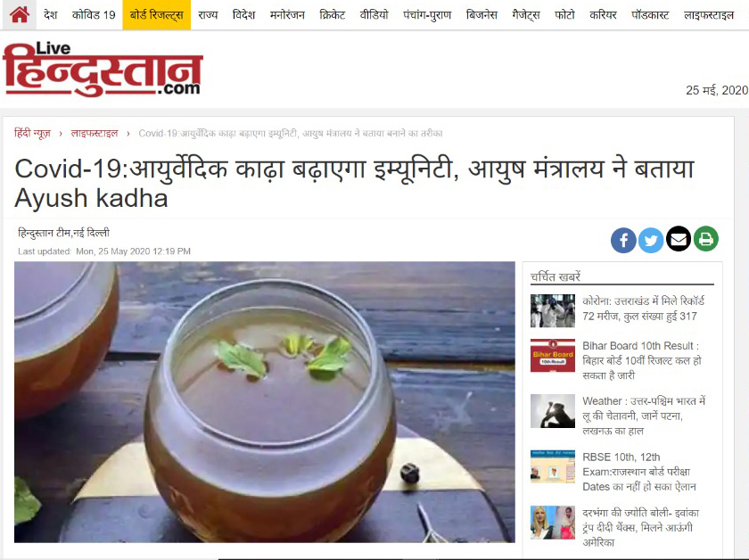Click the Uttarakhand corona news thumbnail

[x=553, y=311]
